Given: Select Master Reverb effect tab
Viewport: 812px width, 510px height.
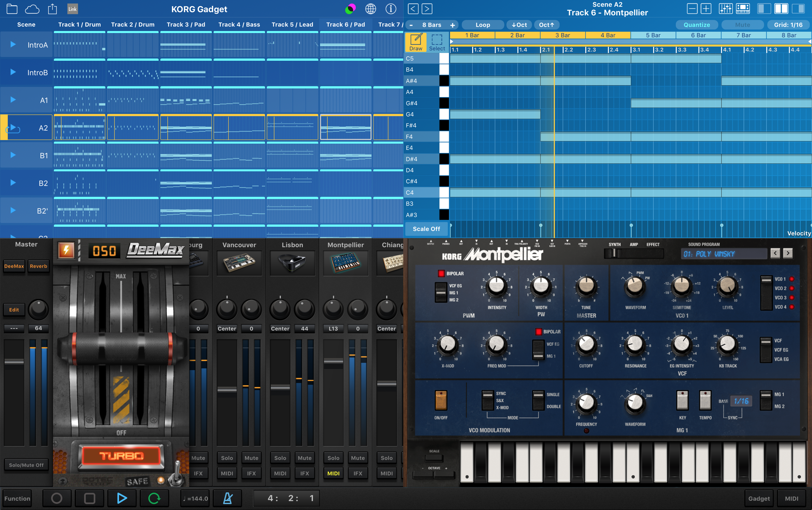Looking at the screenshot, I should tap(38, 266).
